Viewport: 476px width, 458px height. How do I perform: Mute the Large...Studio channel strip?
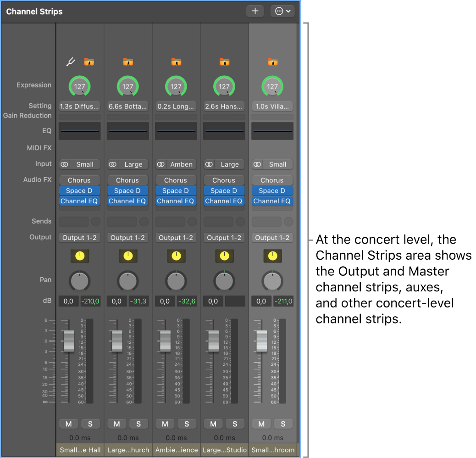tap(213, 424)
